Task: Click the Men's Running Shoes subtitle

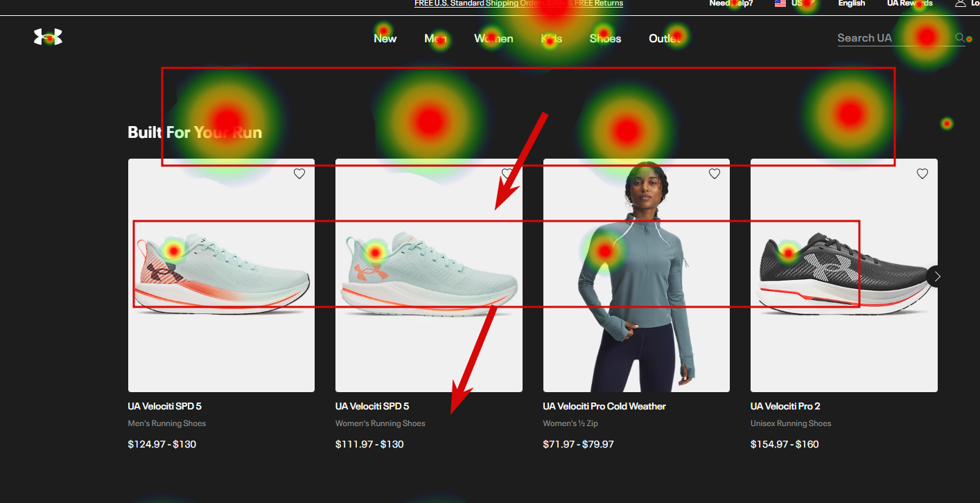Action: [x=167, y=423]
